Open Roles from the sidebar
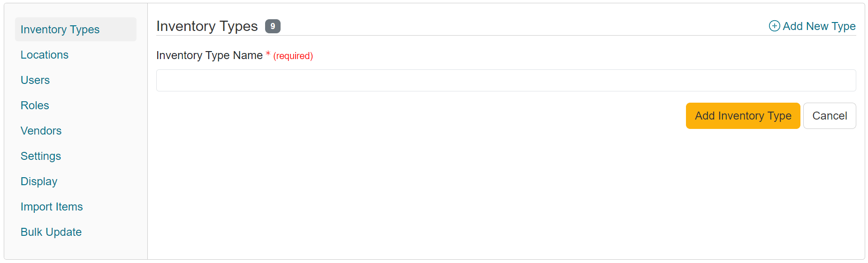 click(35, 105)
